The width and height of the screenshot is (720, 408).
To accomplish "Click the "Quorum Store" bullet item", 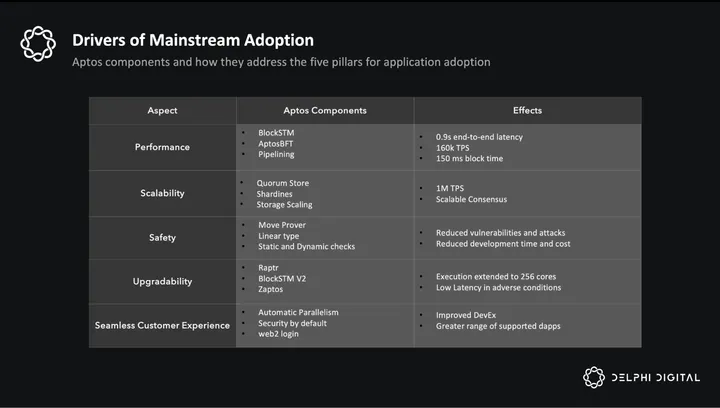I will point(276,183).
